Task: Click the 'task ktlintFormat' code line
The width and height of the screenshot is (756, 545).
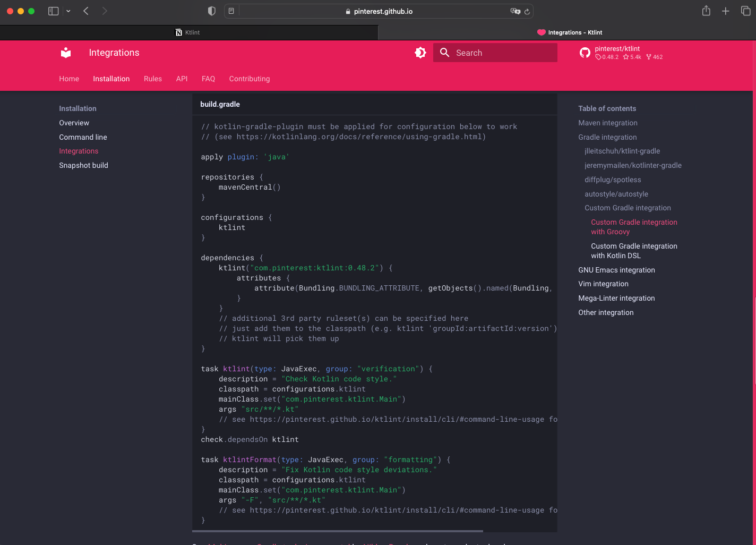Action: (325, 459)
